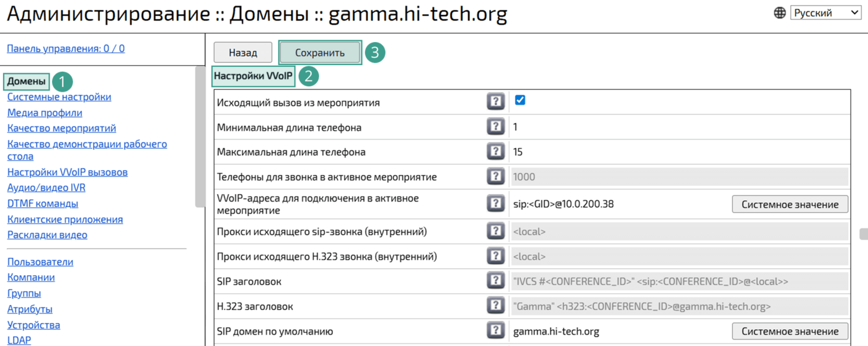This screenshot has width=868, height=346.
Task: Click help icon for 'Прокси исходящего sip-звонка'
Action: (495, 231)
